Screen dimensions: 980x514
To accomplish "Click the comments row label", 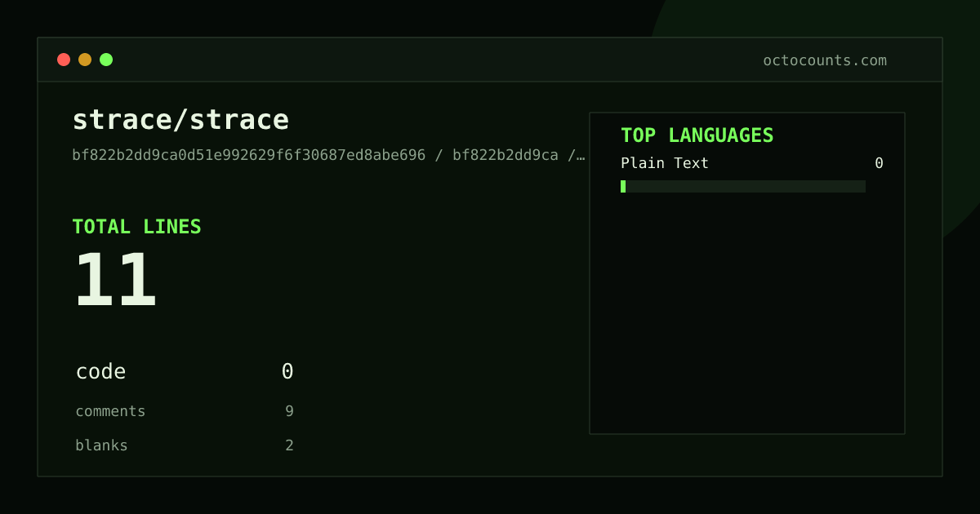I will coord(110,411).
